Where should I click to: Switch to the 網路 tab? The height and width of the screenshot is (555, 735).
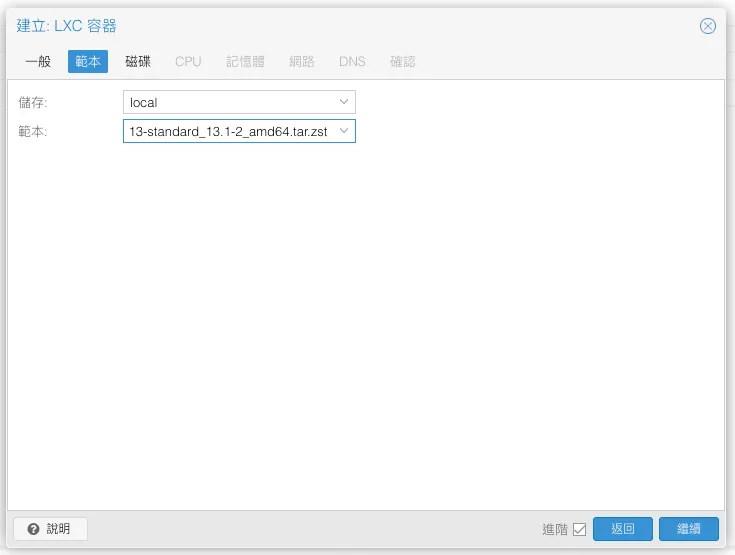tap(302, 61)
